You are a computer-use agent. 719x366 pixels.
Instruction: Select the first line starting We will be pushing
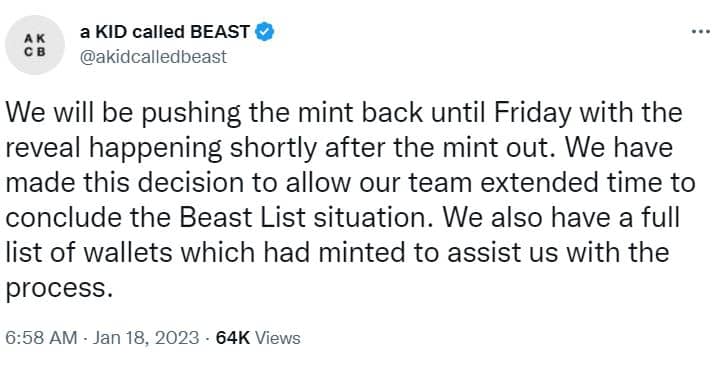coord(343,113)
